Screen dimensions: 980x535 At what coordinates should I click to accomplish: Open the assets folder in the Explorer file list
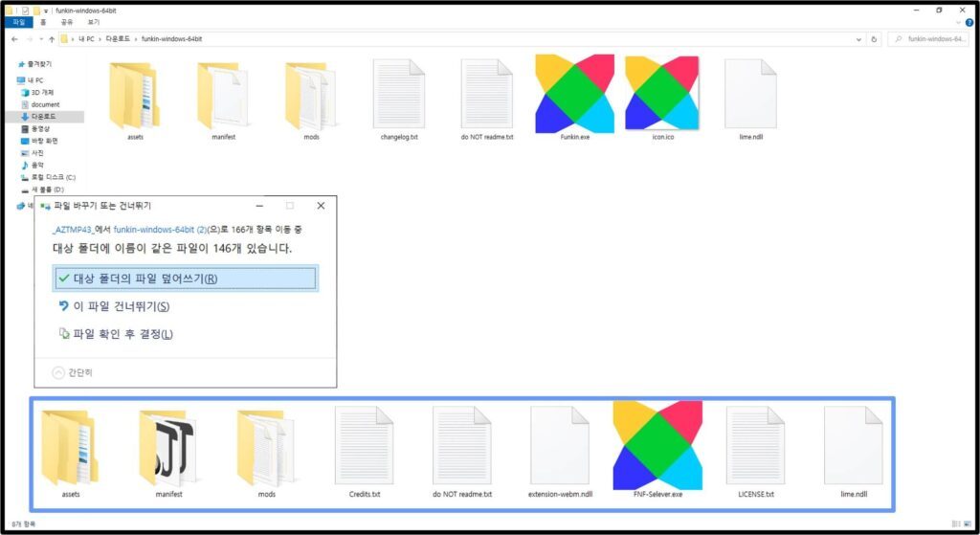click(135, 100)
